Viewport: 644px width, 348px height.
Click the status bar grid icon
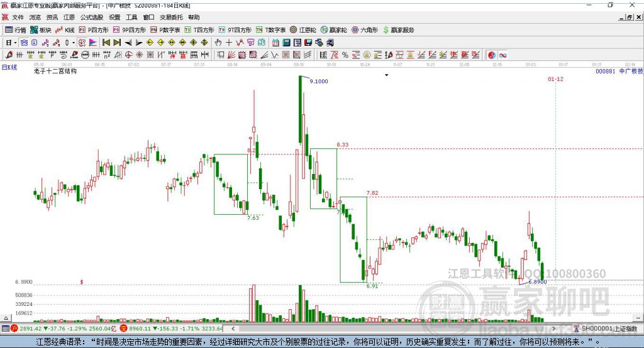click(5, 329)
